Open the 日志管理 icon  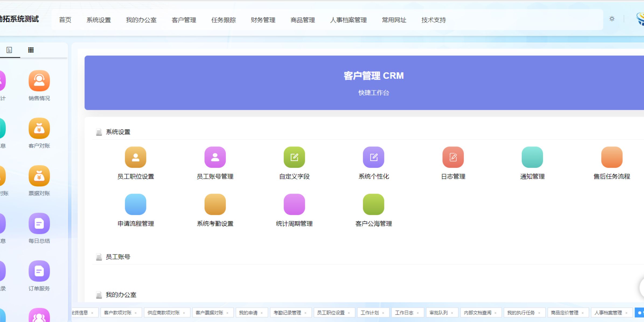coord(453,157)
